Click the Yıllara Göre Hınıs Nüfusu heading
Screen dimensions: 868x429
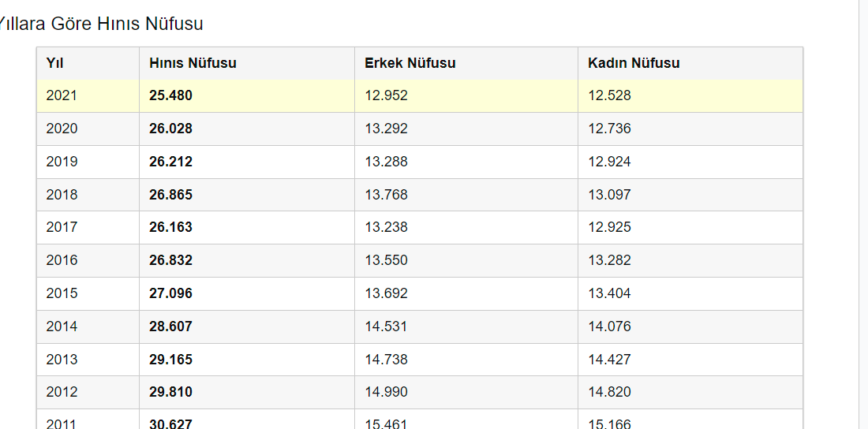pyautogui.click(x=99, y=24)
